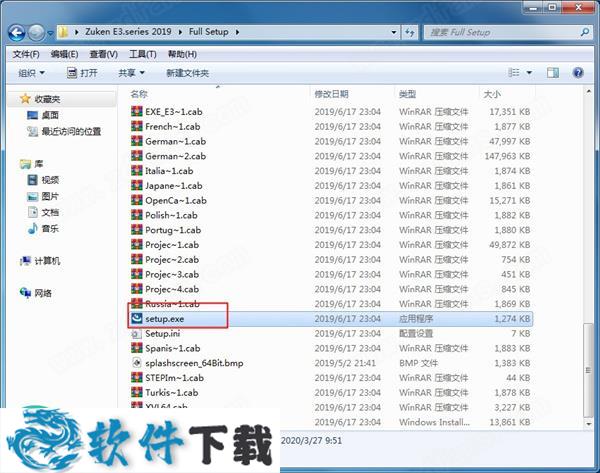Select 音乐 library in navigation pane

[50, 229]
